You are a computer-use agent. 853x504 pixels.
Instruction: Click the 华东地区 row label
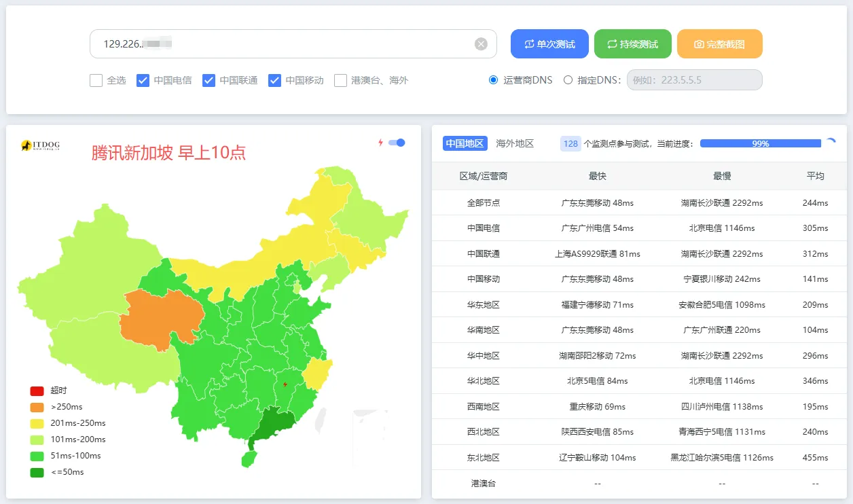(x=484, y=305)
